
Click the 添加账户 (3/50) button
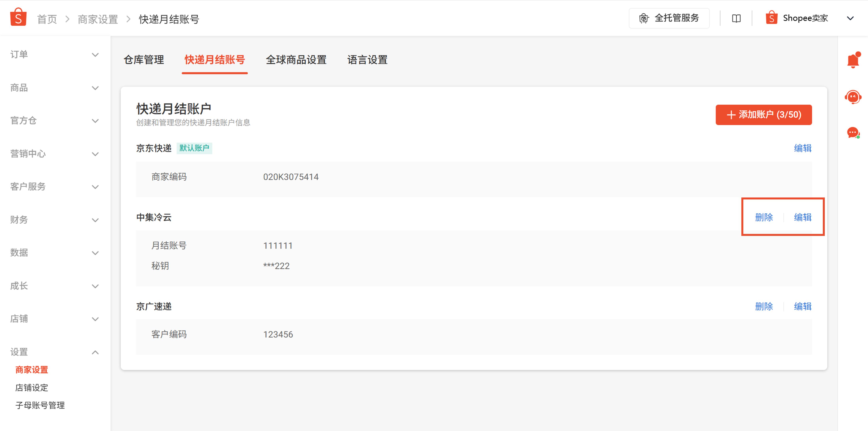(763, 115)
